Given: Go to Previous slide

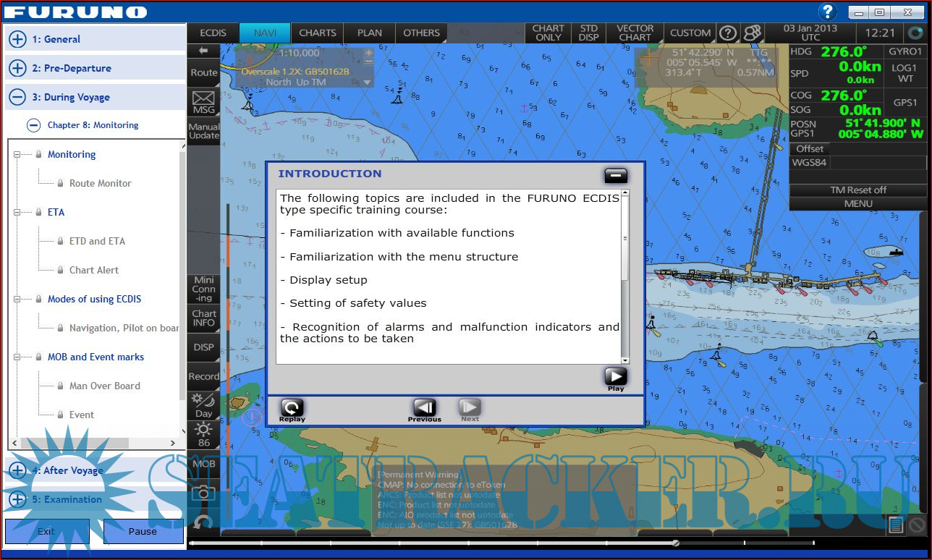Looking at the screenshot, I should [424, 408].
